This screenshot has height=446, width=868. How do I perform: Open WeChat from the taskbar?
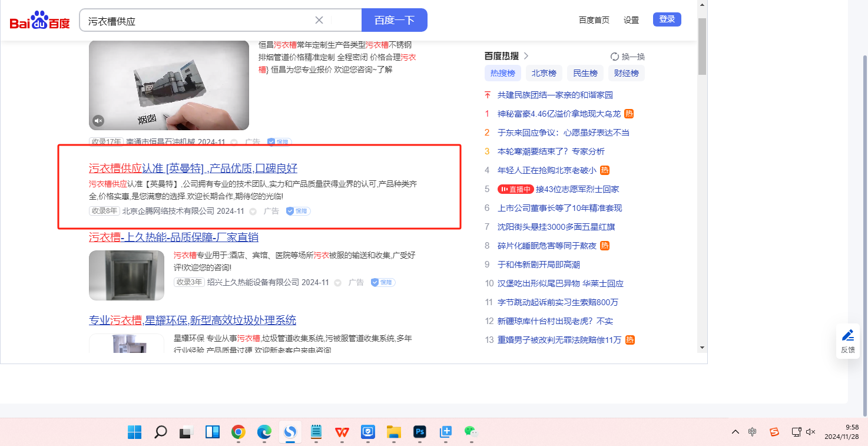[471, 432]
